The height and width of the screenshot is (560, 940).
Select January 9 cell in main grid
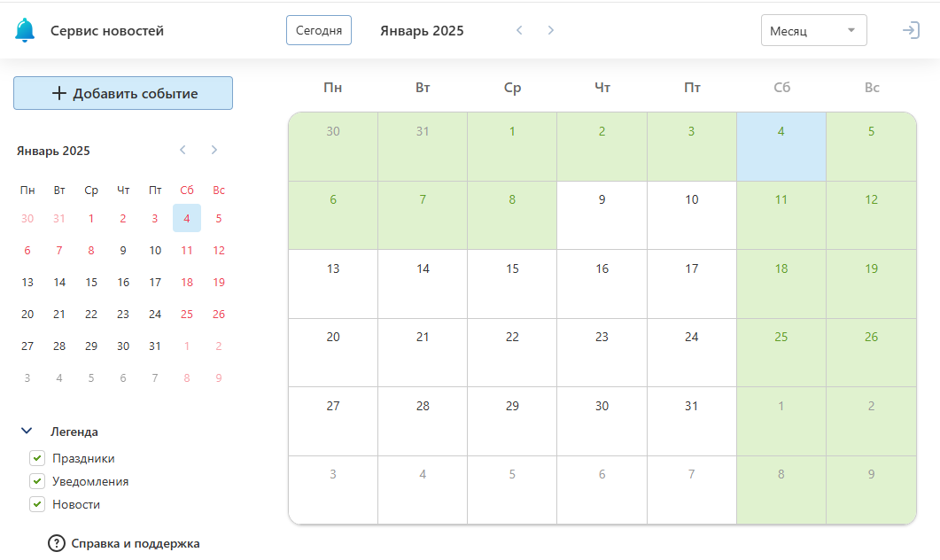pos(602,215)
